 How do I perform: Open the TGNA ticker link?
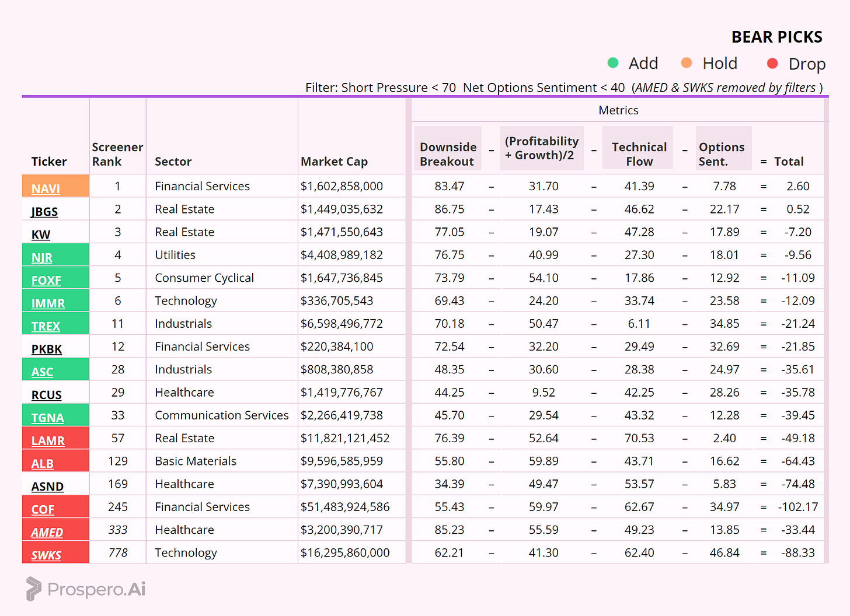pos(47,418)
